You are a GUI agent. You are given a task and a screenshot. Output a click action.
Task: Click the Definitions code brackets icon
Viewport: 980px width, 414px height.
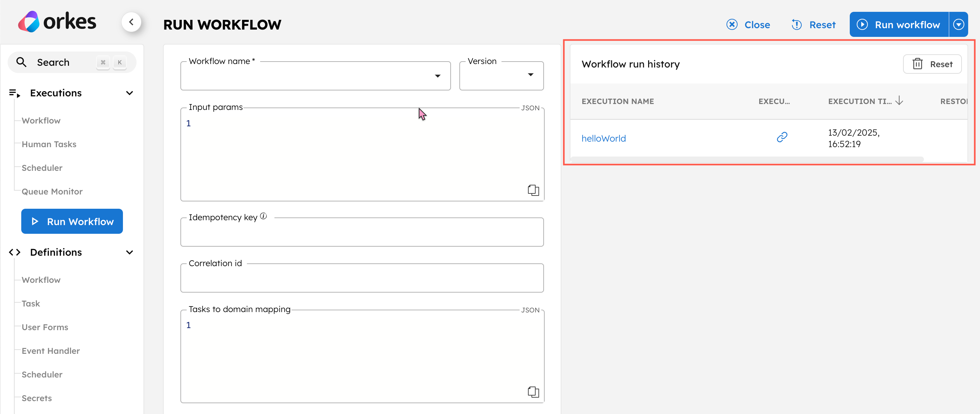point(15,253)
